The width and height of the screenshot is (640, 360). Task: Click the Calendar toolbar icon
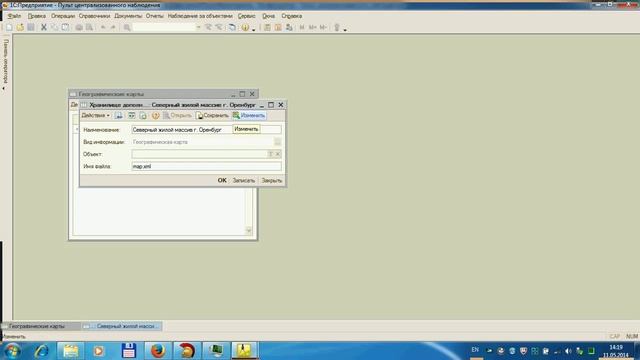(278, 27)
